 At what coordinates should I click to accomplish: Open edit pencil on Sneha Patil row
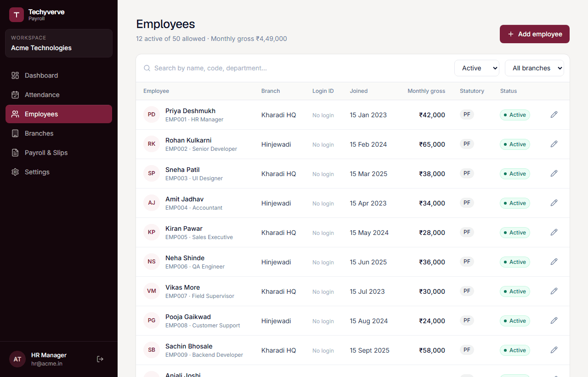click(554, 173)
